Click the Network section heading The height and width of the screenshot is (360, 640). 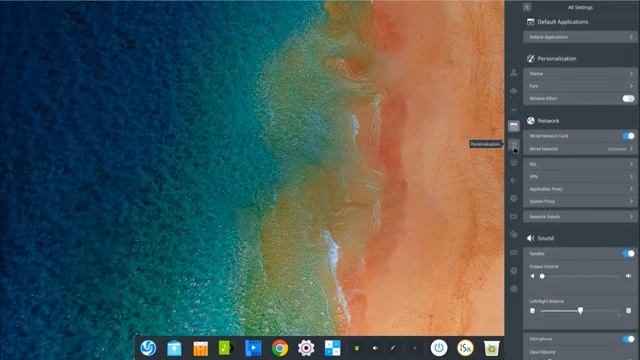pos(548,121)
